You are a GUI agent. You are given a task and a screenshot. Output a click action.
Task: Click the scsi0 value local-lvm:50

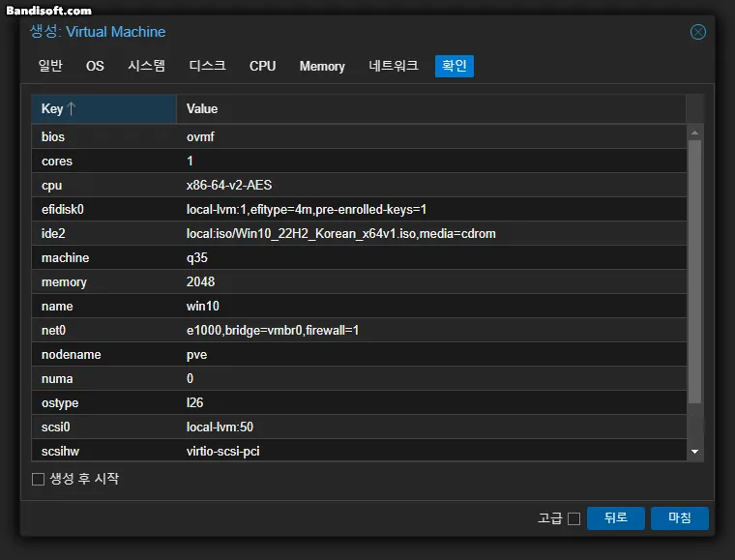point(220,427)
